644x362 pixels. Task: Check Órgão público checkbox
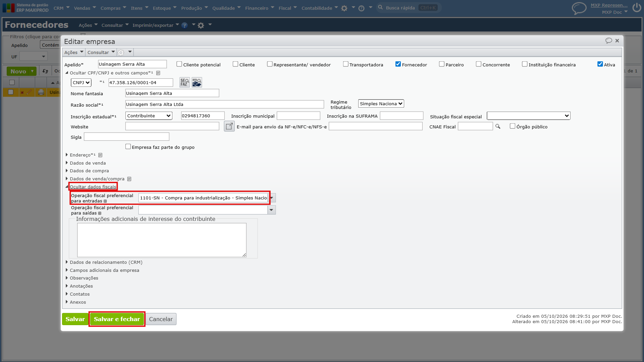513,126
